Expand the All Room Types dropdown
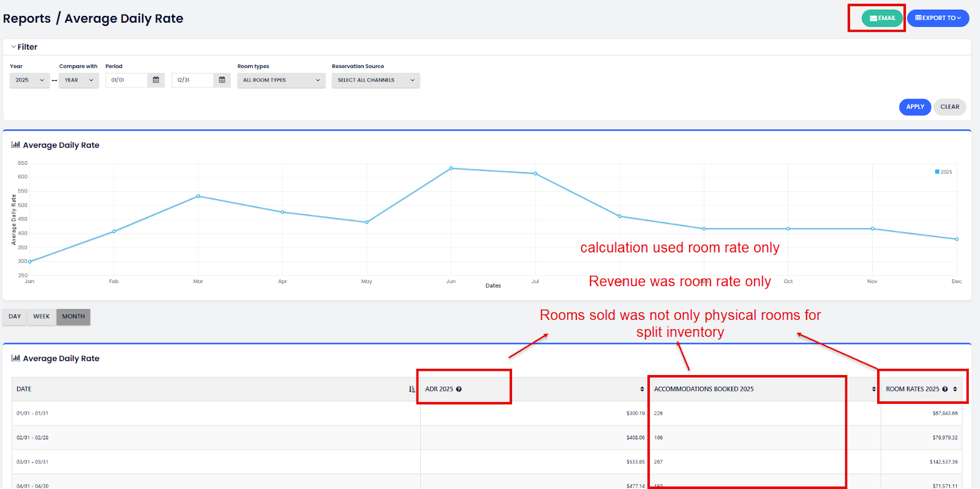 (281, 80)
